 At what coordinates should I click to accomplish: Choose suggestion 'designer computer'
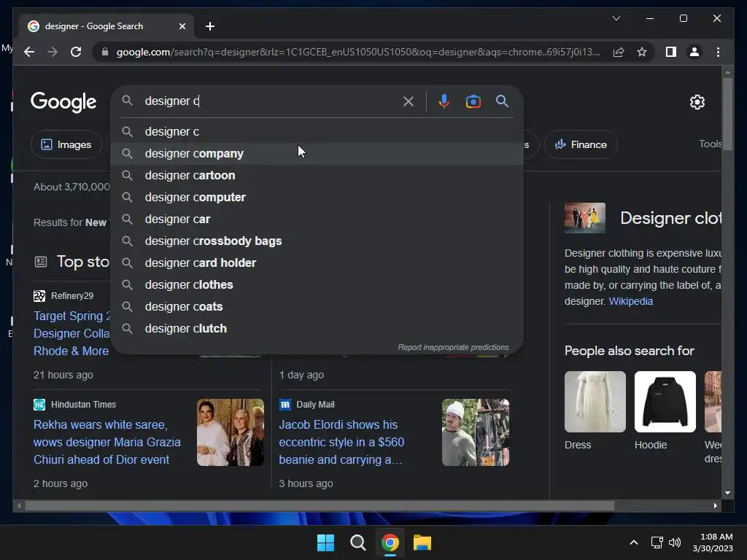pos(317,197)
